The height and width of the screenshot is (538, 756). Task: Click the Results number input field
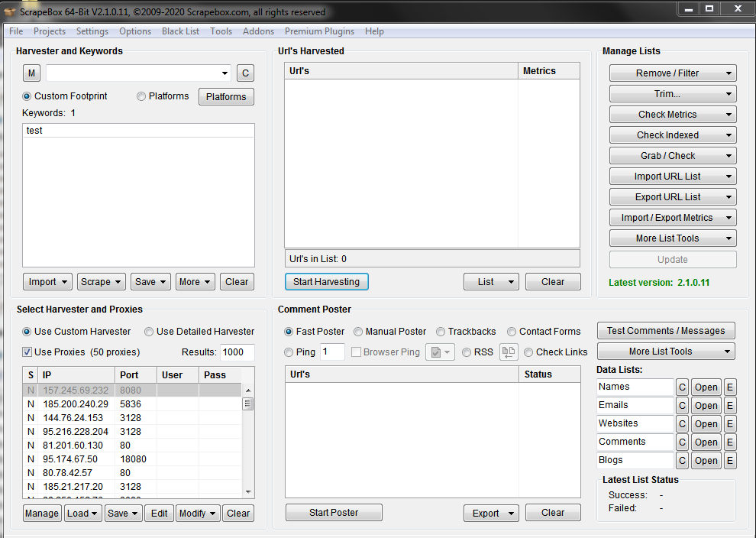click(237, 352)
